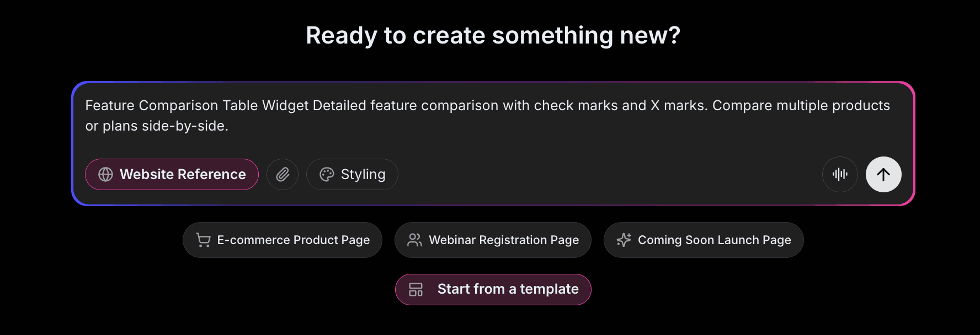
Task: Select the sparkle icon on Coming Soon chip
Action: [x=624, y=240]
